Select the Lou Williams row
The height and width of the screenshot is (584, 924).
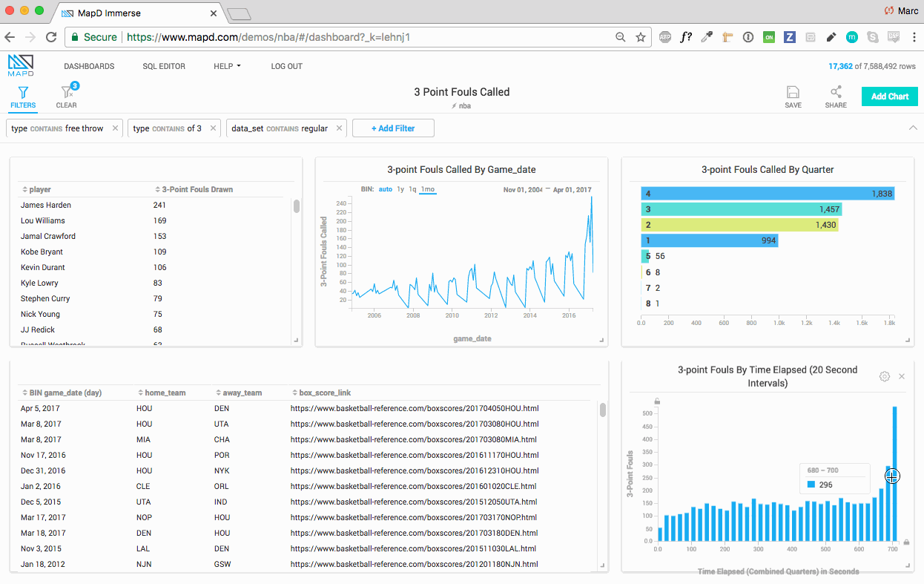152,220
